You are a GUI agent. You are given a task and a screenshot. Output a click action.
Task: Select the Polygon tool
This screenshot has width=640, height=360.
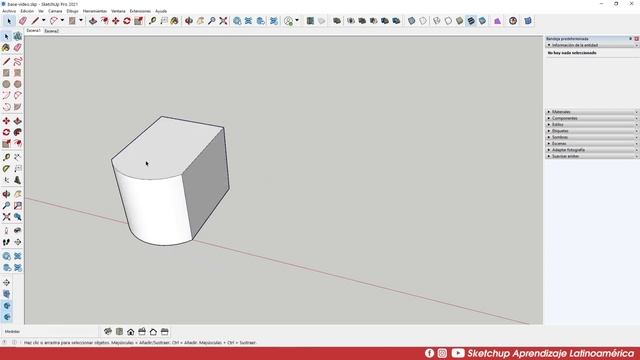18,84
